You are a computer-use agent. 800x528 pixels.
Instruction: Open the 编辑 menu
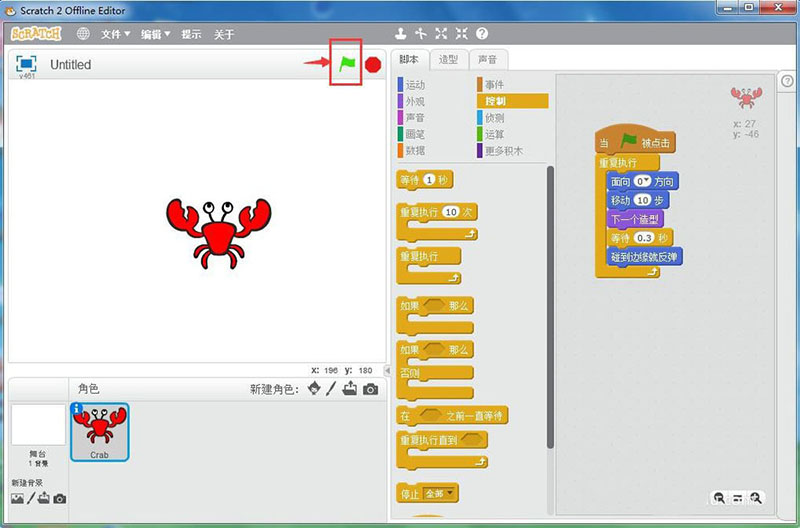coord(155,34)
